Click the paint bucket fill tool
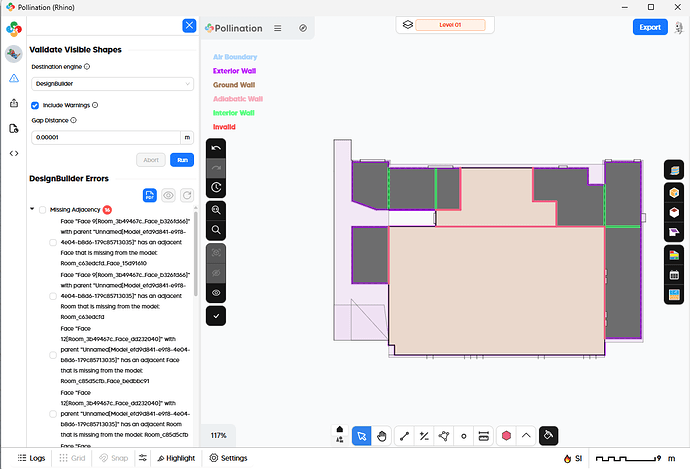The image size is (690, 469). (549, 436)
